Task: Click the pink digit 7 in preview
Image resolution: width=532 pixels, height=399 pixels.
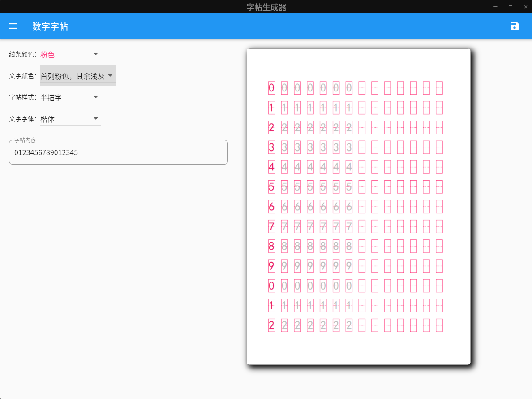Action: [271, 226]
